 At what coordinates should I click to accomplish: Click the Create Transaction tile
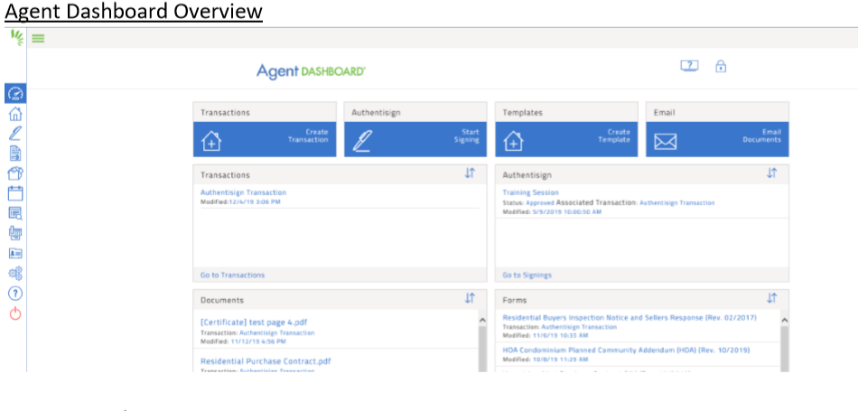click(x=265, y=140)
